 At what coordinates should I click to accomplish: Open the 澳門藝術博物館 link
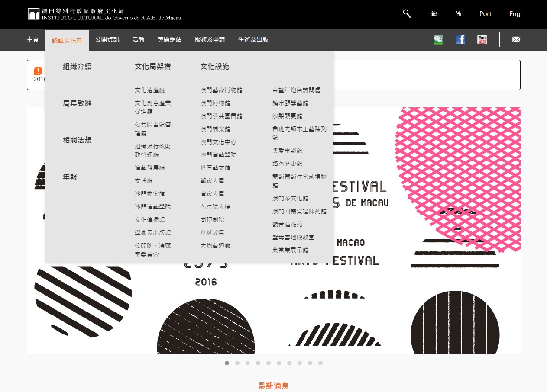(221, 90)
